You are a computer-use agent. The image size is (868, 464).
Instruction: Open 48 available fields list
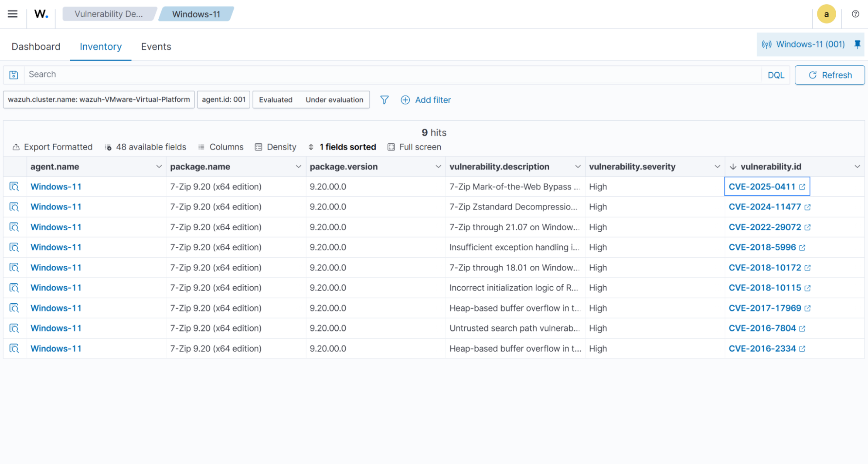point(146,147)
